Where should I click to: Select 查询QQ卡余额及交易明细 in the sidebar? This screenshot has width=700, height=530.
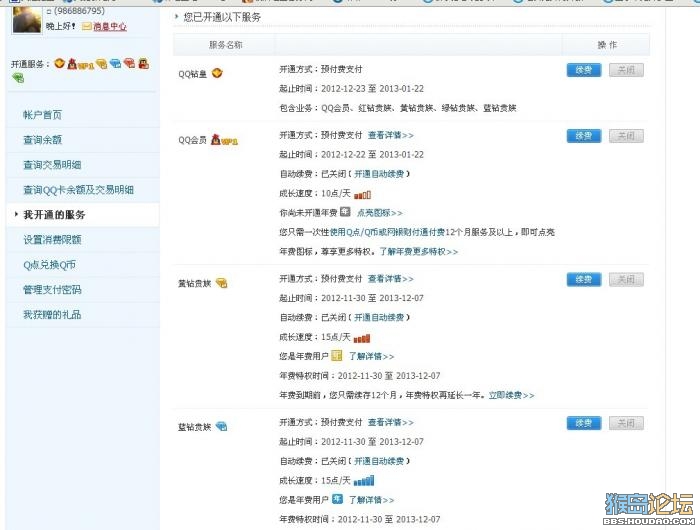(79, 190)
